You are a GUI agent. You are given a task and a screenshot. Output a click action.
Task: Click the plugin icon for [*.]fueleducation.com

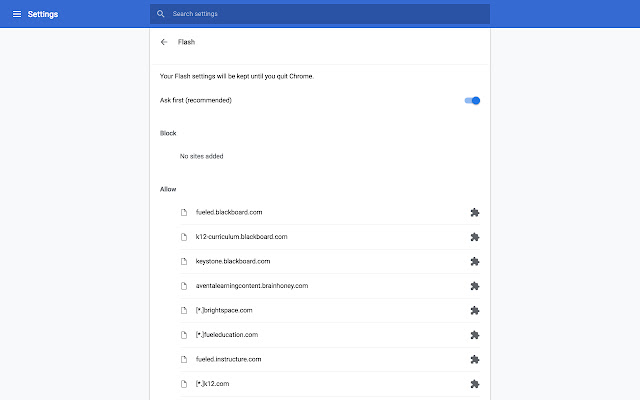click(x=475, y=335)
